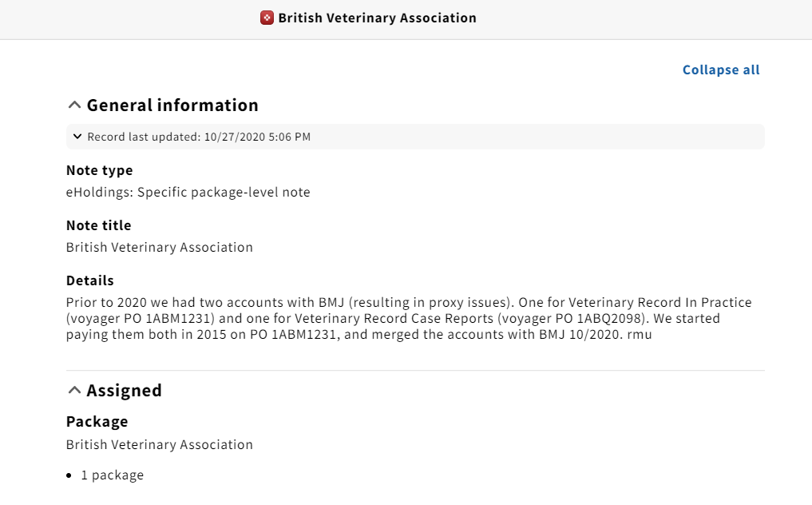Click the Note title value text
This screenshot has width=812, height=505.
pos(160,248)
